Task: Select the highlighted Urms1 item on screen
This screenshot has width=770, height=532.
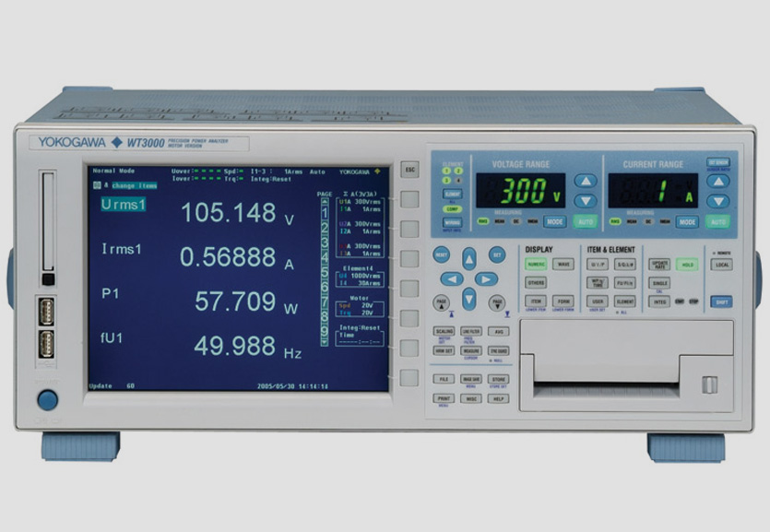Action: point(124,205)
